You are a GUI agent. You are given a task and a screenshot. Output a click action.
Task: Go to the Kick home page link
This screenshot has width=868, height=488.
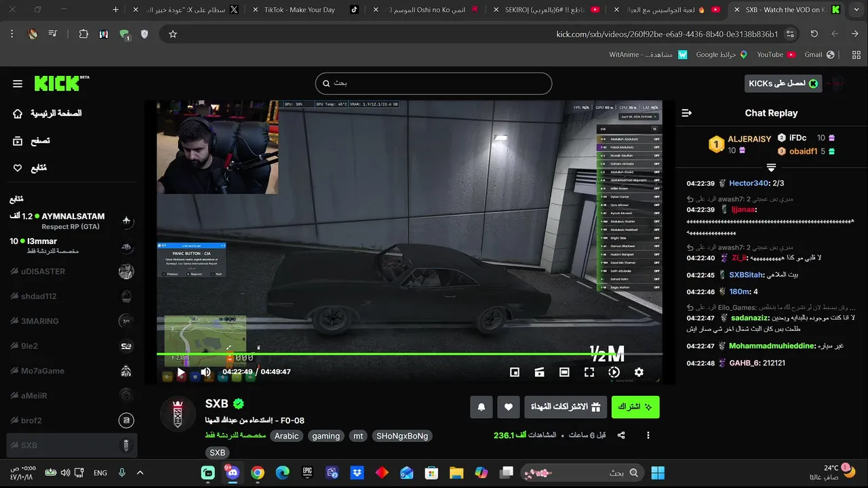47,113
